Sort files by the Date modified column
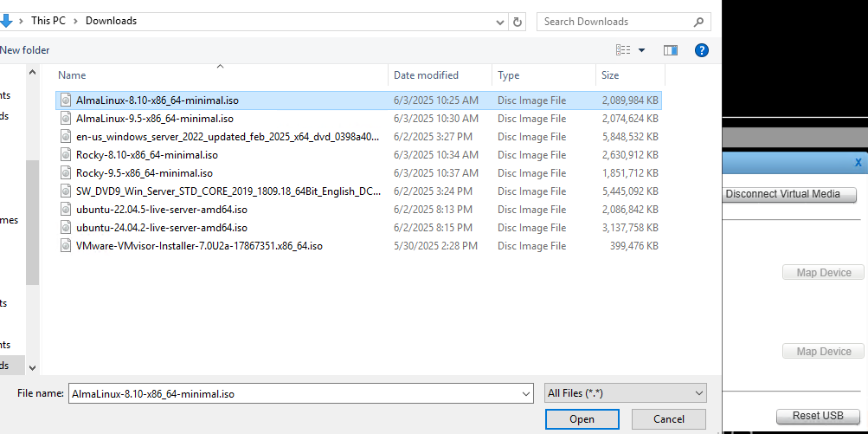868x434 pixels. (426, 75)
